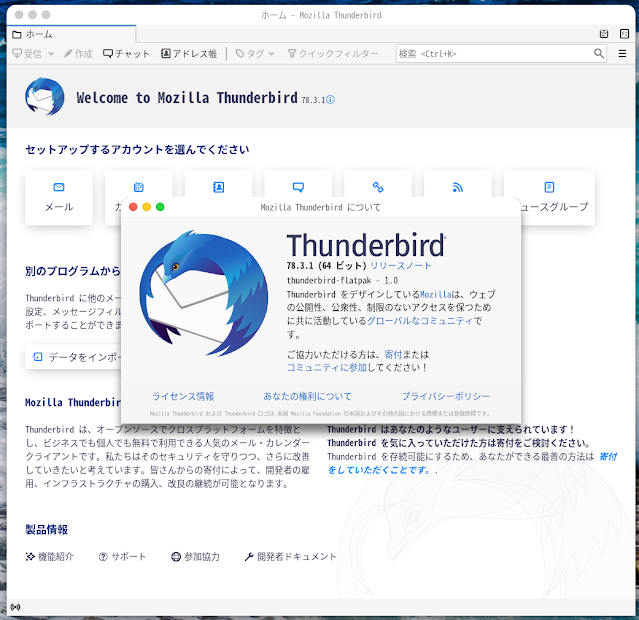The image size is (639, 620).
Task: Click the Mozilla link in the About dialog
Action: click(x=436, y=294)
